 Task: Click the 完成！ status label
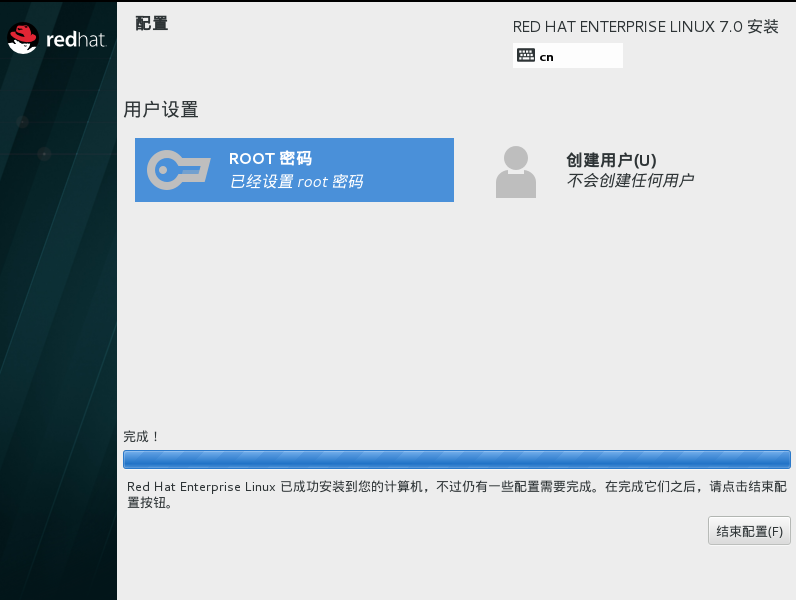click(142, 437)
